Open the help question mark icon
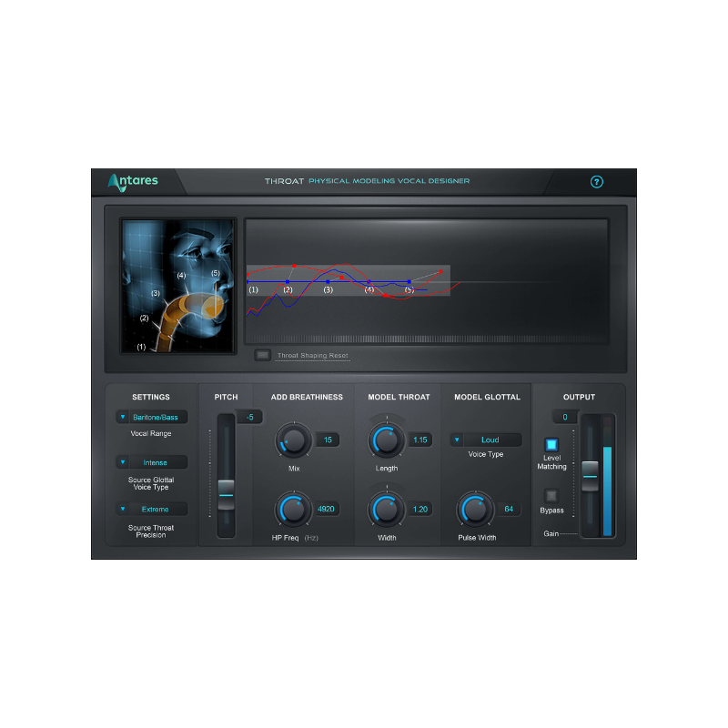This screenshot has height=728, width=728. (x=596, y=182)
